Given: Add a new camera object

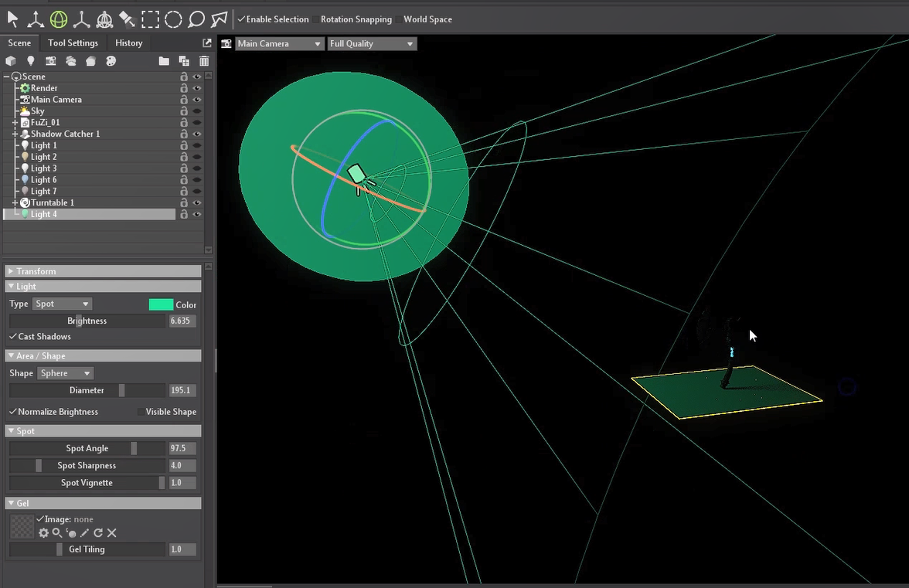Looking at the screenshot, I should tap(51, 61).
